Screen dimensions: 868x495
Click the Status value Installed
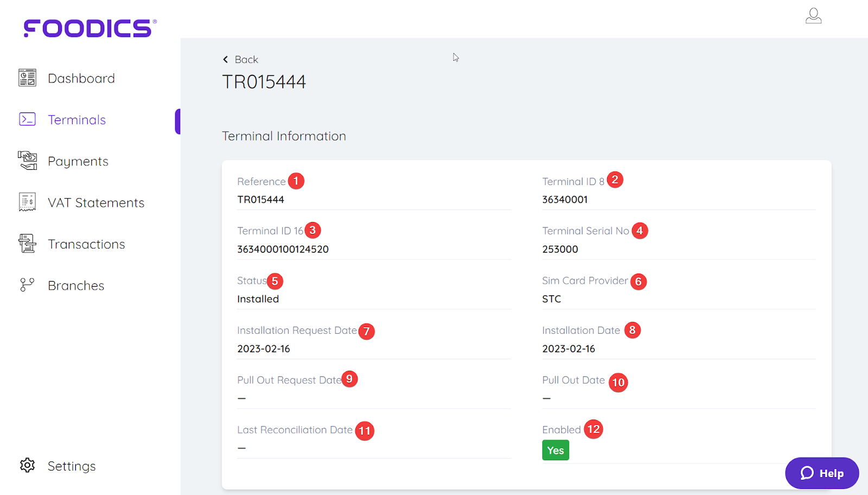(258, 299)
